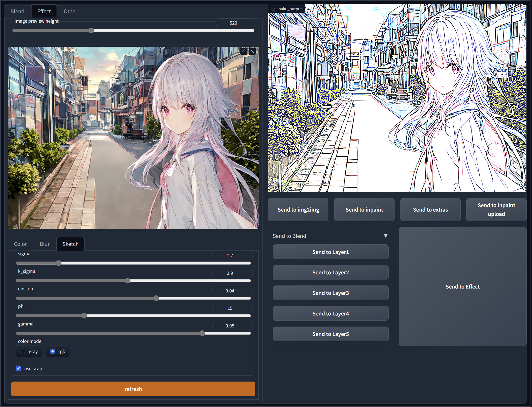This screenshot has width=532, height=407.
Task: Adjust the k_sigma slider
Action: (x=133, y=281)
